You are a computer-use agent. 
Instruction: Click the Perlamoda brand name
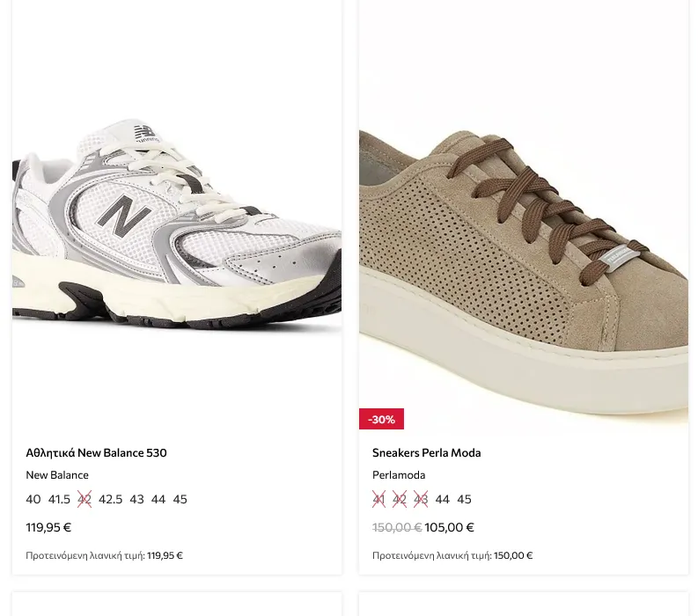pos(399,475)
